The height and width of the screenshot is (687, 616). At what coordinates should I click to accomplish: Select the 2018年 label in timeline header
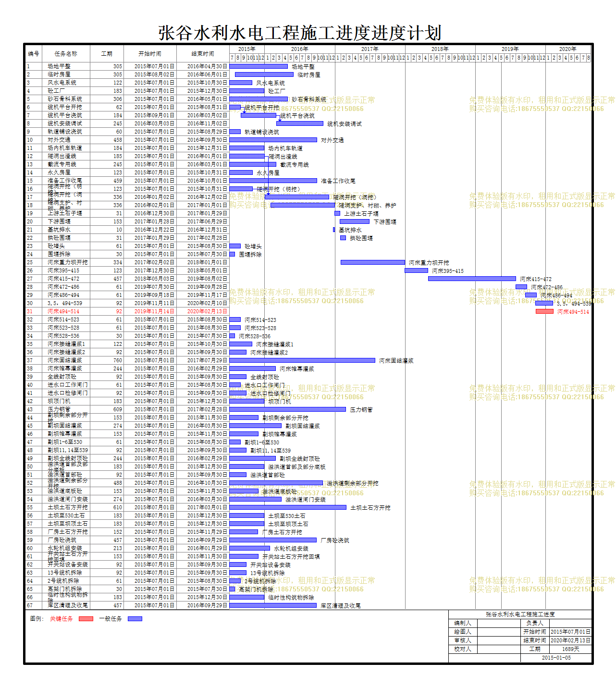click(440, 49)
